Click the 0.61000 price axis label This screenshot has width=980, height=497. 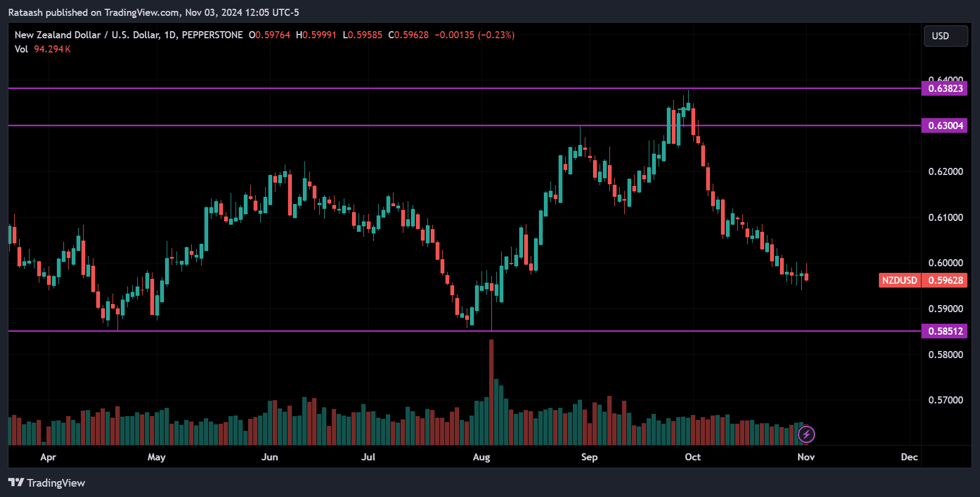tap(946, 218)
